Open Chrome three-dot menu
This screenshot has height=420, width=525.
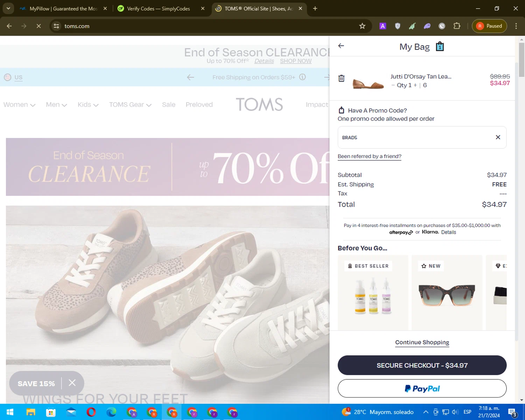(x=516, y=26)
